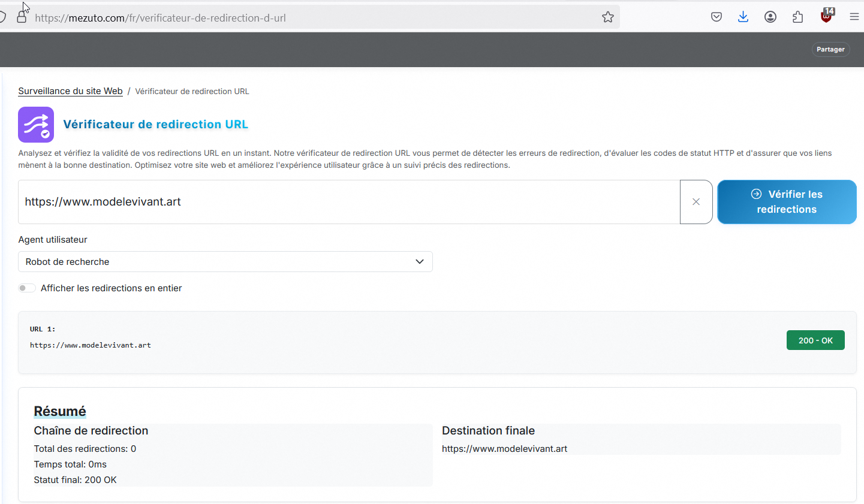
Task: Open the Pocket save icon
Action: coord(716,17)
